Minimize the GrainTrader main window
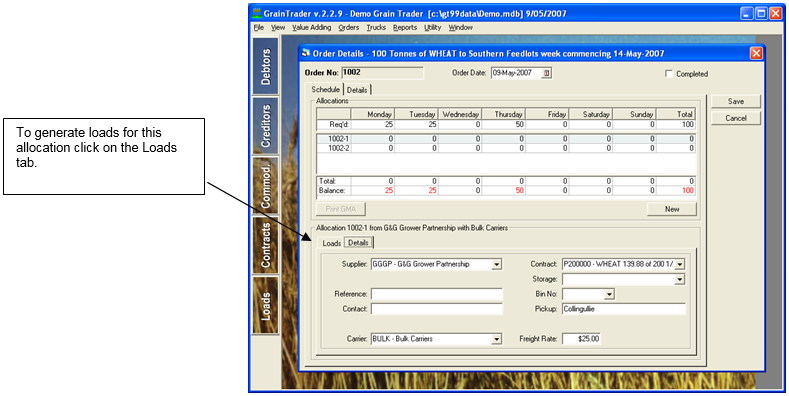 pyautogui.click(x=748, y=14)
